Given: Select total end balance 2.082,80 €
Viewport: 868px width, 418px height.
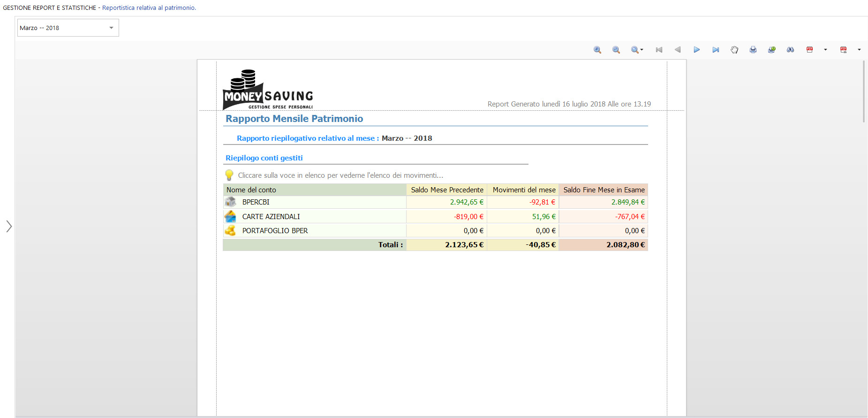Looking at the screenshot, I should (x=626, y=245).
